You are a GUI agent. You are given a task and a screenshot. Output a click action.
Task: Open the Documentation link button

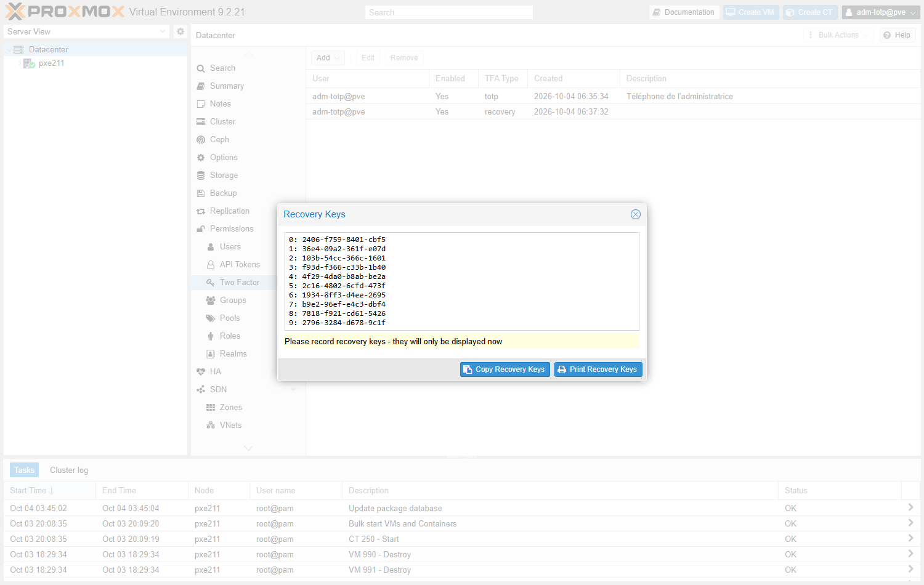tap(684, 12)
